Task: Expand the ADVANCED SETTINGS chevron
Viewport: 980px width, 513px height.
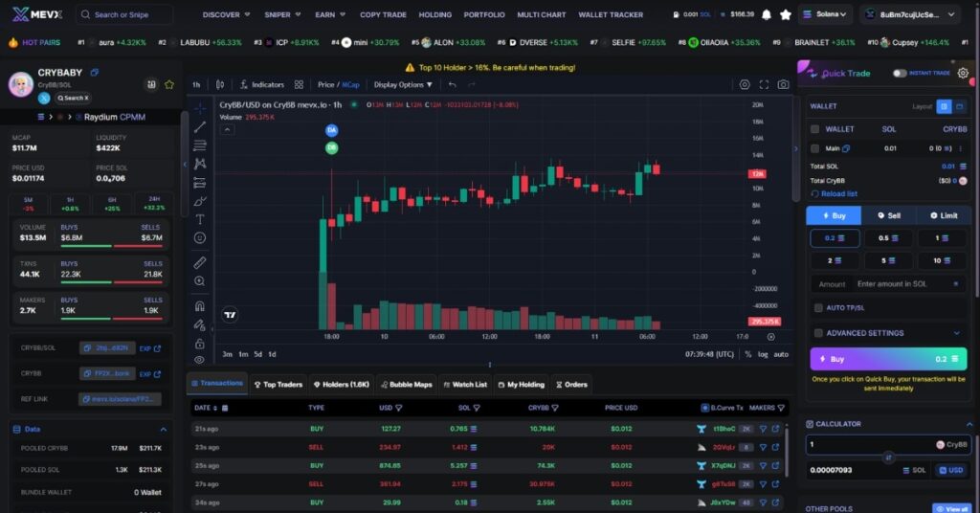Action: tap(956, 333)
